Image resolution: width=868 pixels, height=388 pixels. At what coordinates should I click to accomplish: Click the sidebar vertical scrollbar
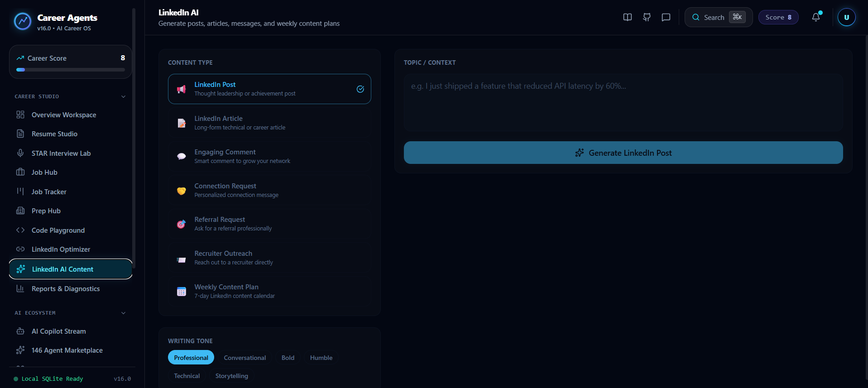click(134, 138)
